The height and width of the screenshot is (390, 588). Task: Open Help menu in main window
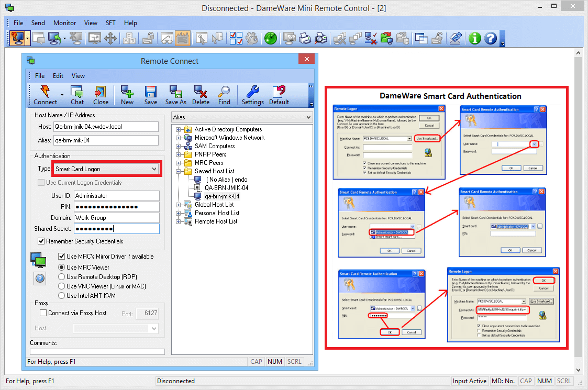130,23
